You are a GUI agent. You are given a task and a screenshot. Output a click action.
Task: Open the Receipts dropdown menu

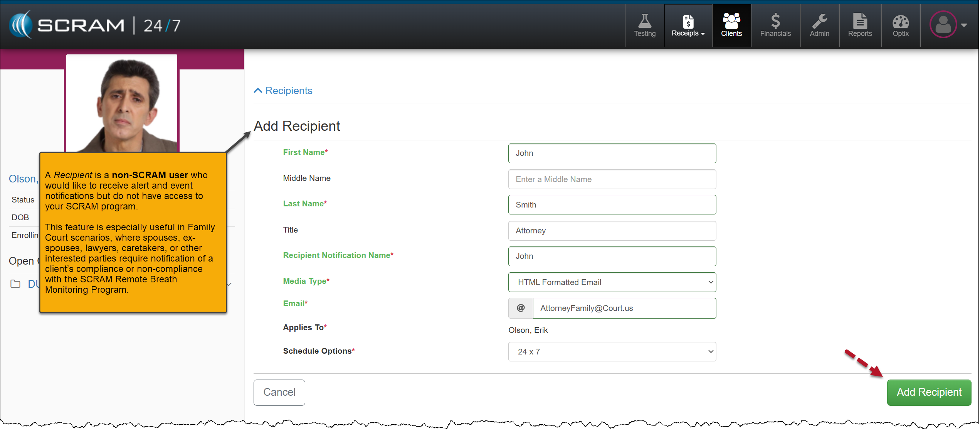(x=688, y=25)
